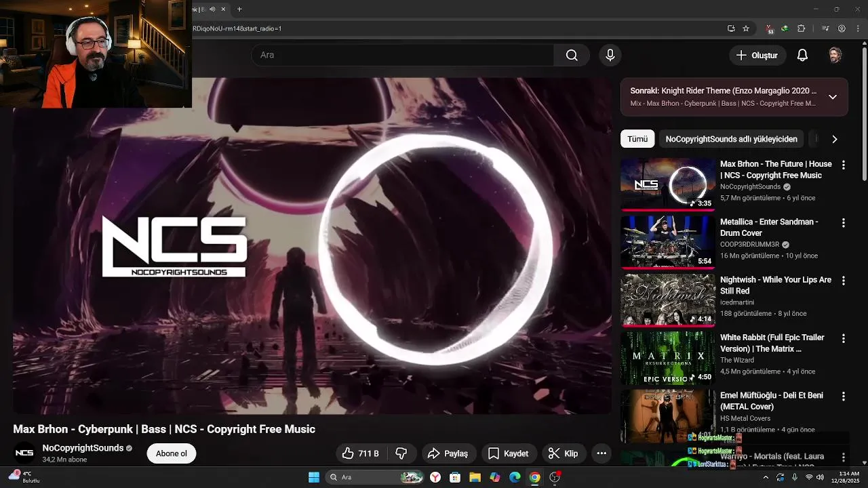Close the current browser tab
The height and width of the screenshot is (488, 868).
coord(223,9)
